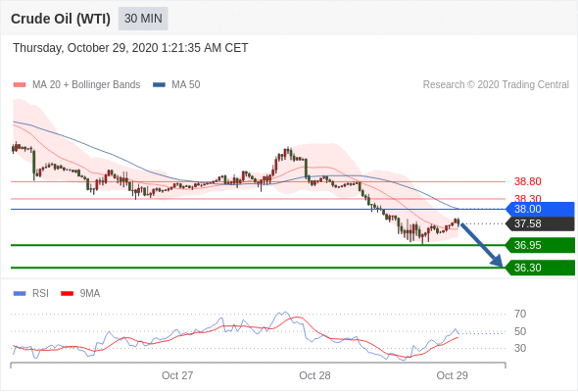Screen dimensions: 578x392
Task: Open the Research © 2020 Trading Central link
Action: point(496,85)
